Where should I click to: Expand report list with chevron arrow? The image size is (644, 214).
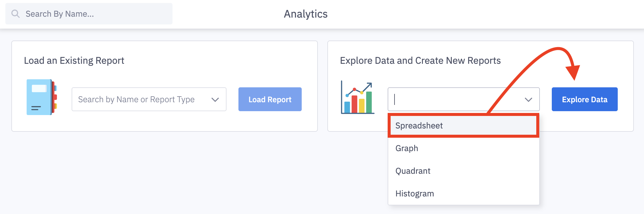215,100
